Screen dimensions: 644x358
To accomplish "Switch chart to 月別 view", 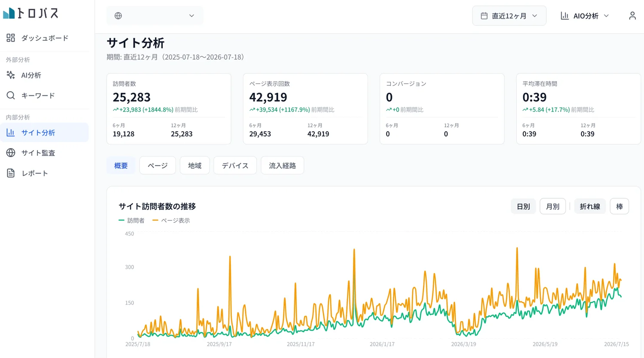I will (x=553, y=206).
